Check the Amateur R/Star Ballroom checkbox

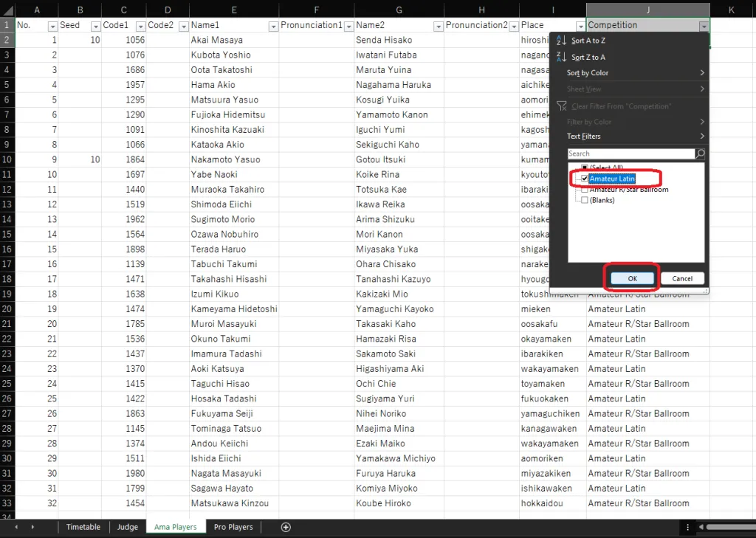pos(585,190)
